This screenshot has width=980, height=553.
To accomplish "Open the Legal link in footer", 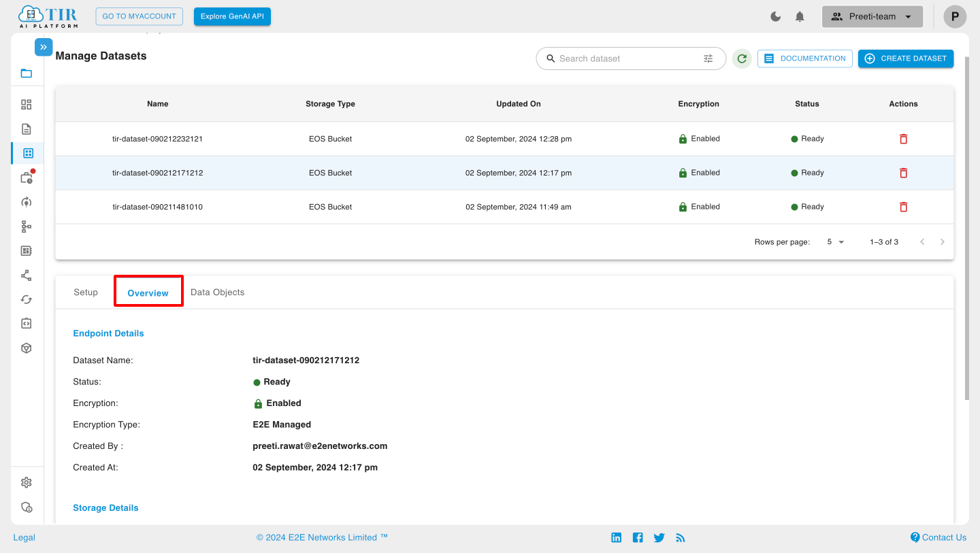I will pyautogui.click(x=24, y=537).
